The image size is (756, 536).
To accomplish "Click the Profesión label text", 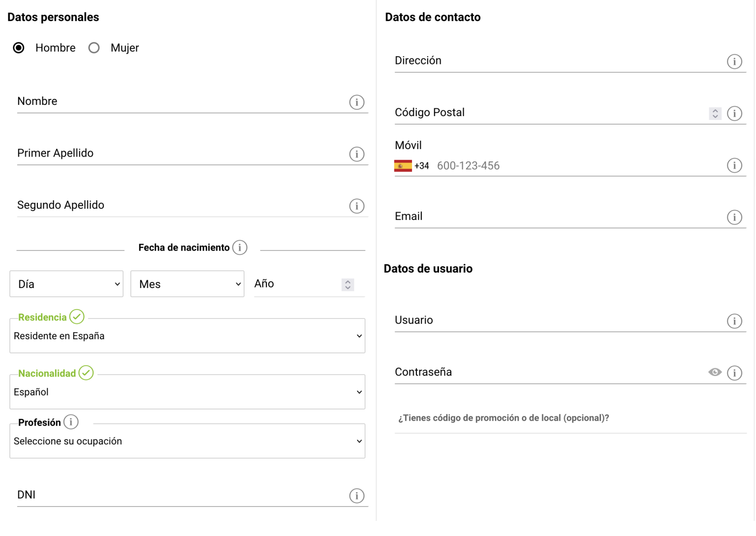I will tap(39, 422).
